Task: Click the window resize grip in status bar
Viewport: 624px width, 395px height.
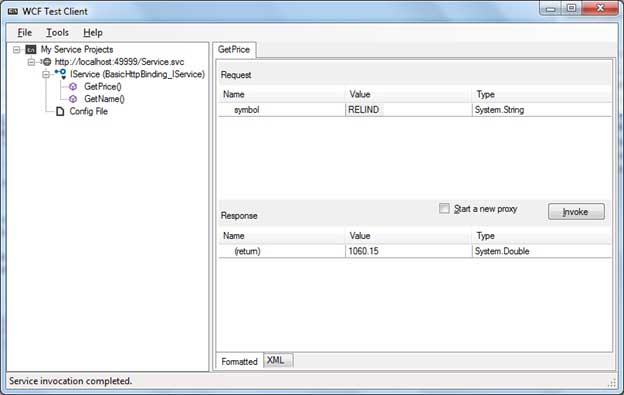Action: pyautogui.click(x=612, y=383)
